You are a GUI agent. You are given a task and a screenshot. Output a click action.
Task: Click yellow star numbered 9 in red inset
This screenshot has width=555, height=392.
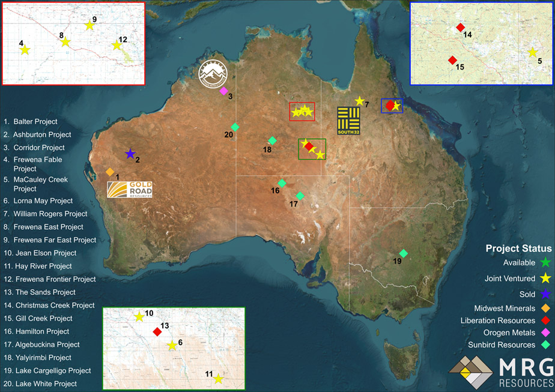pyautogui.click(x=89, y=25)
